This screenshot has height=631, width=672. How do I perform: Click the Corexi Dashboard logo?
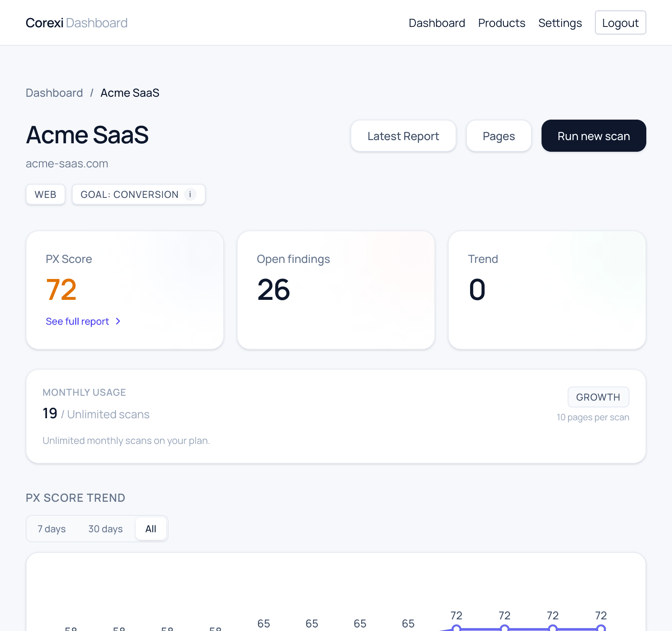[77, 23]
